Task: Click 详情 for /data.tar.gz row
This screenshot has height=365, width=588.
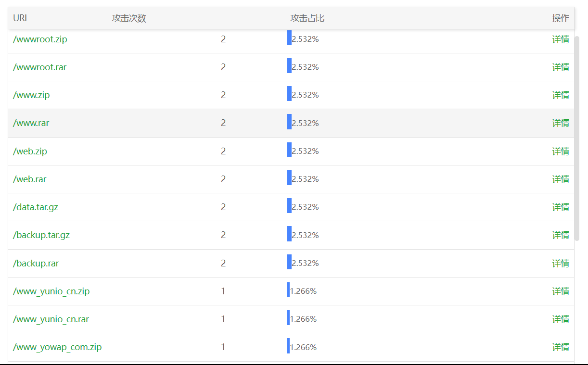Action: 560,207
